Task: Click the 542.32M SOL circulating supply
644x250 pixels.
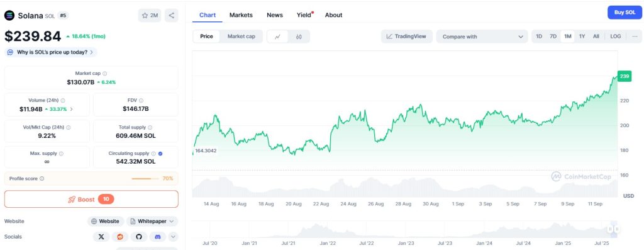Action: pos(136,162)
